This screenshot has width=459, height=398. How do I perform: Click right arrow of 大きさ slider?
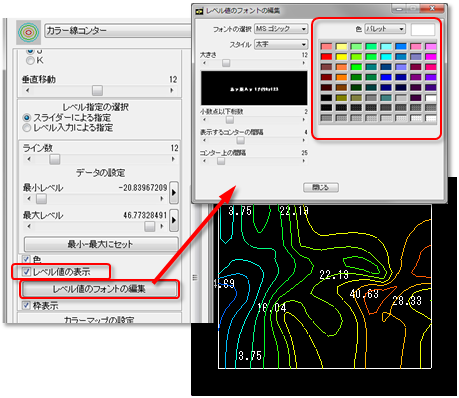(x=304, y=63)
